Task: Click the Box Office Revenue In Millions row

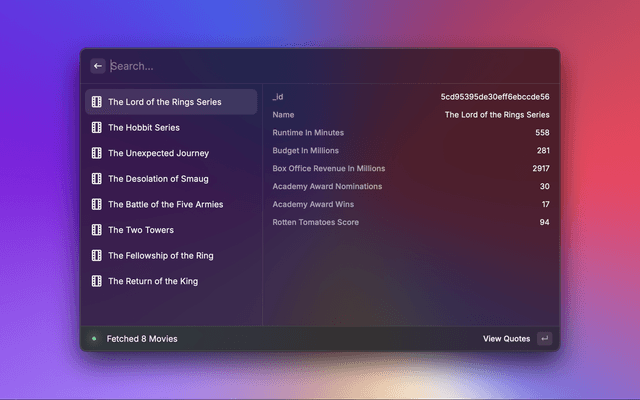Action: coord(410,168)
